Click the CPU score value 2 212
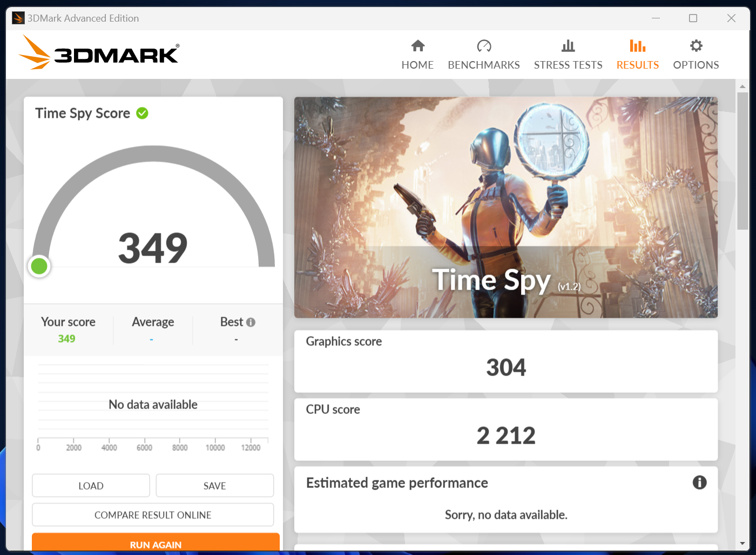The image size is (756, 555). tap(506, 436)
